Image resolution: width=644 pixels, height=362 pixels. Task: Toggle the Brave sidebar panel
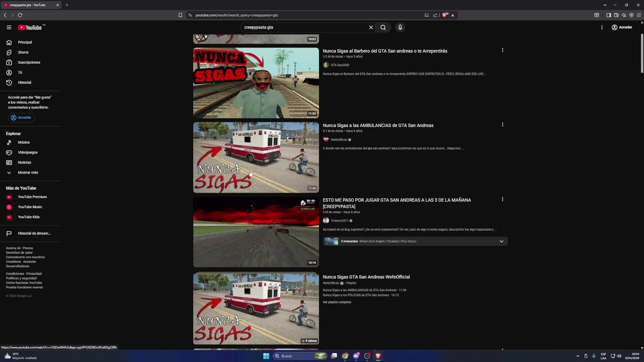tap(608, 15)
